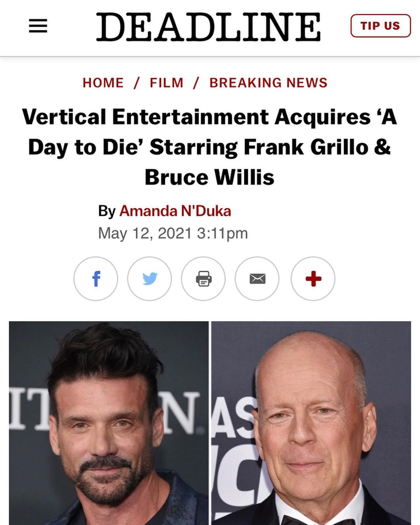Open the hamburger navigation menu
The width and height of the screenshot is (420, 525).
[38, 26]
